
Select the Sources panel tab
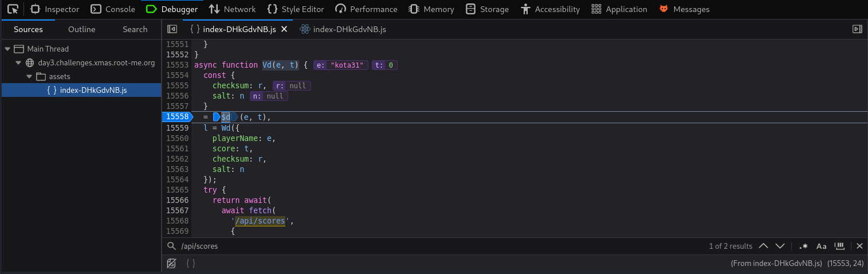[28, 29]
